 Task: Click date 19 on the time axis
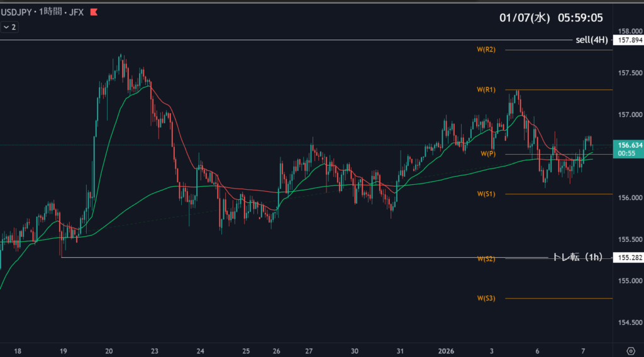pyautogui.click(x=62, y=351)
